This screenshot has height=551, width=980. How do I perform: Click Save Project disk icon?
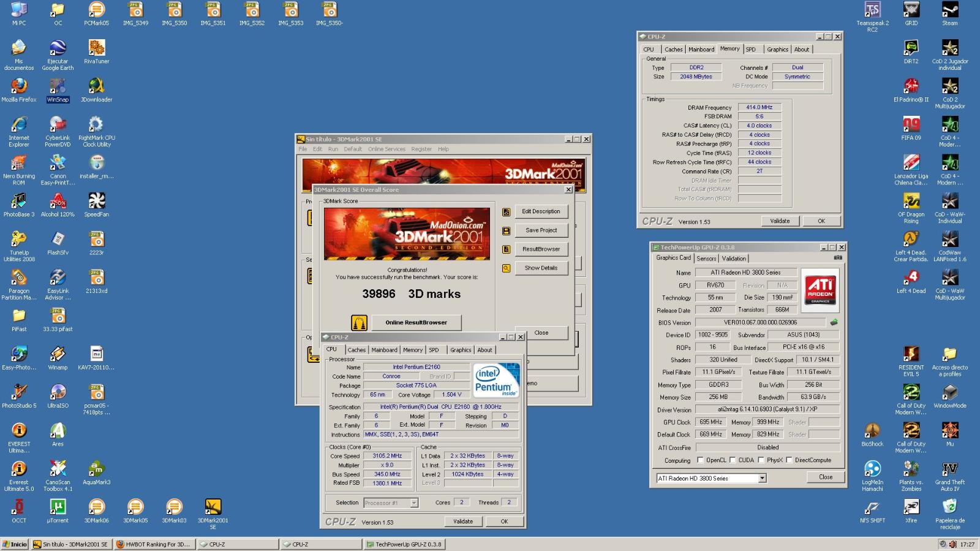click(x=506, y=230)
